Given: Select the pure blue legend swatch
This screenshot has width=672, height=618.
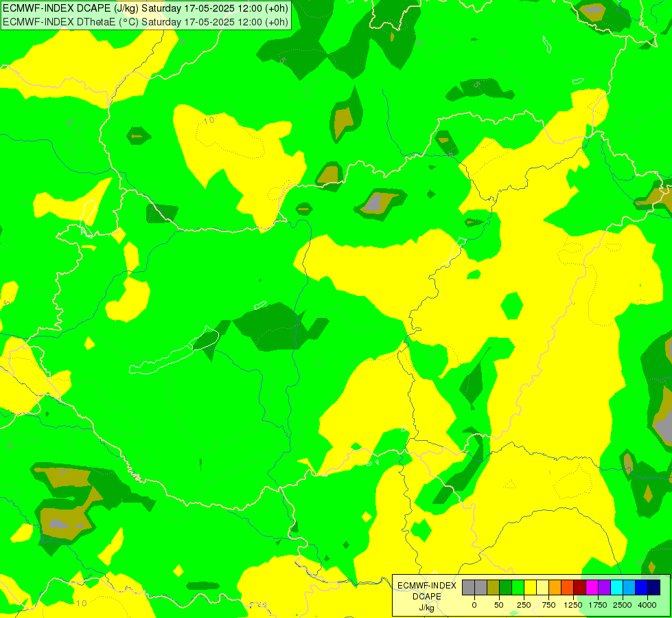Looking at the screenshot, I should 642,587.
